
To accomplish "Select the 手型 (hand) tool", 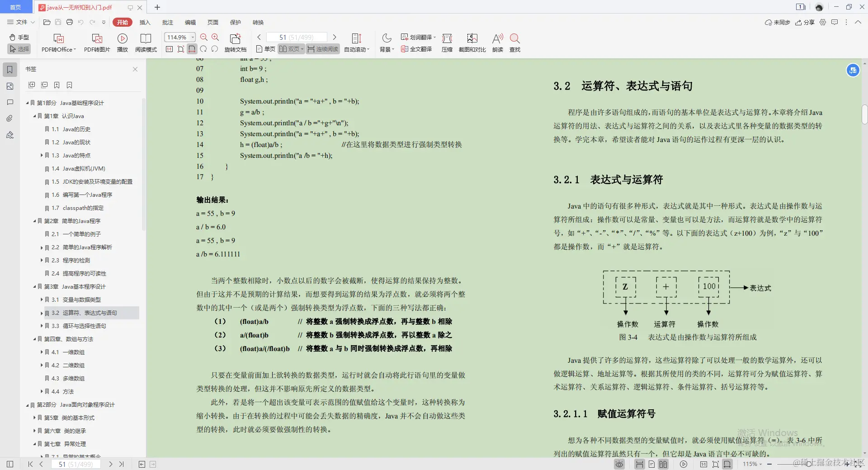I will (x=19, y=38).
